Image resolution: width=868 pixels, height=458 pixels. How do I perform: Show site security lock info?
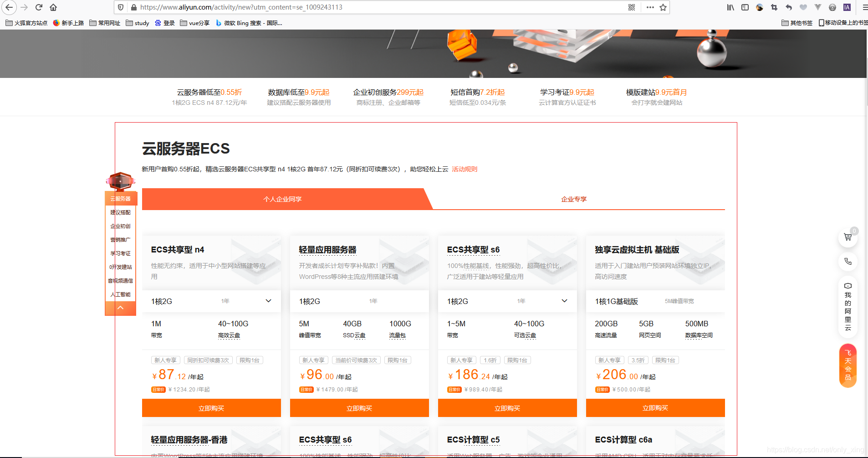pyautogui.click(x=134, y=7)
